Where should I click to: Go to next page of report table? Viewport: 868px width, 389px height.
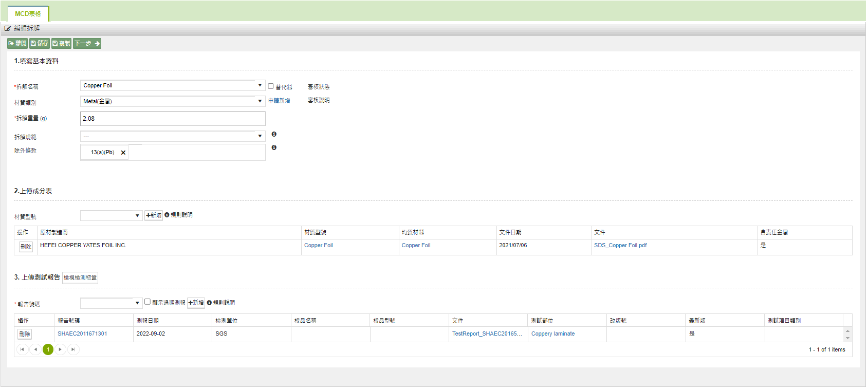(61, 349)
